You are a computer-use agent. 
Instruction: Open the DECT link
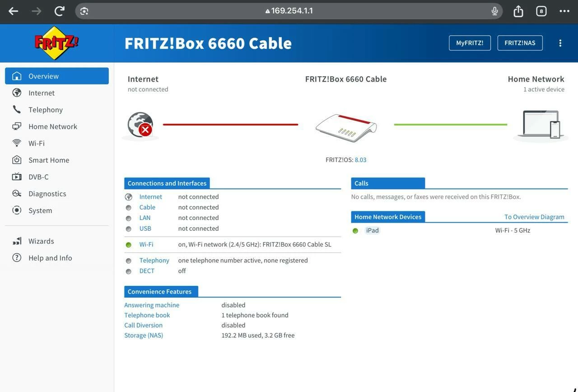147,271
